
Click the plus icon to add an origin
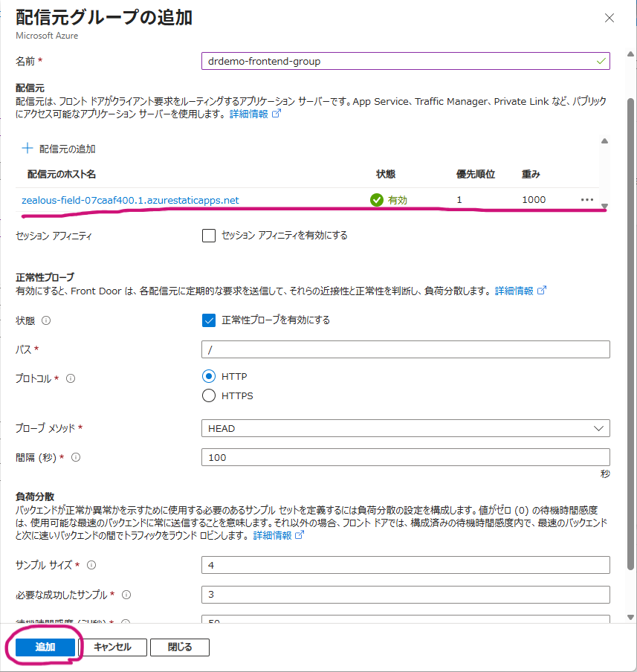coord(28,148)
